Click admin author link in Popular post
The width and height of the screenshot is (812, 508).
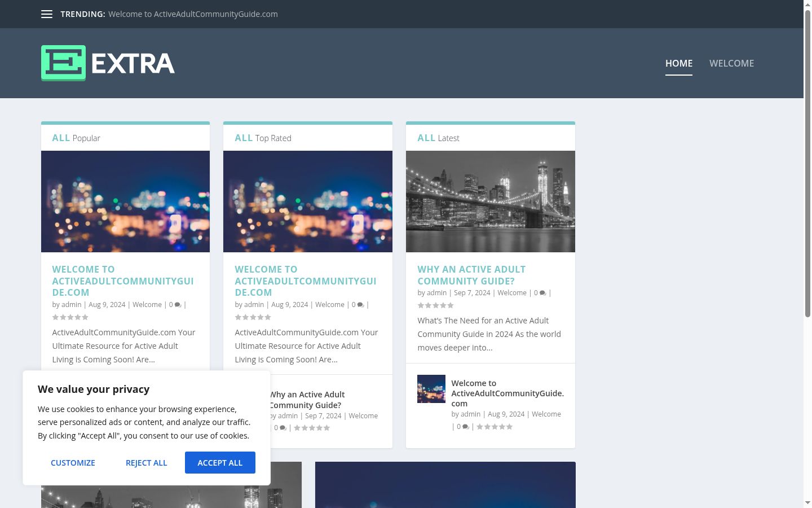tap(72, 305)
